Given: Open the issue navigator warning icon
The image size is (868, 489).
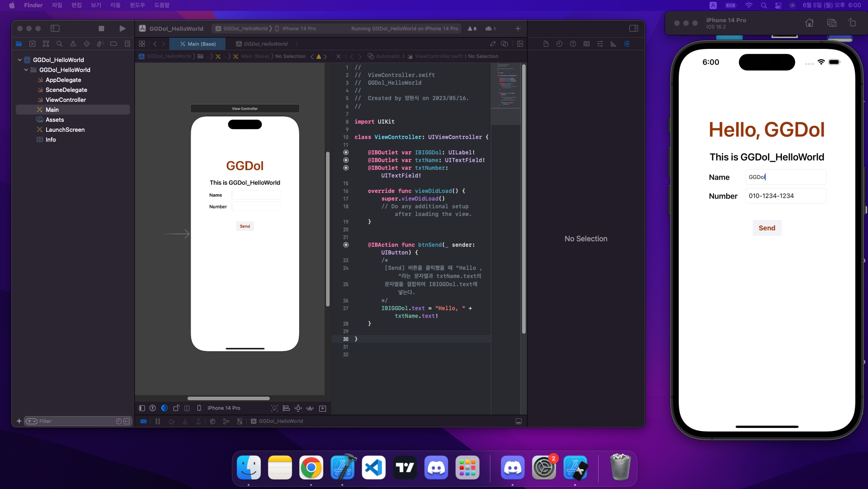Looking at the screenshot, I should tap(73, 44).
